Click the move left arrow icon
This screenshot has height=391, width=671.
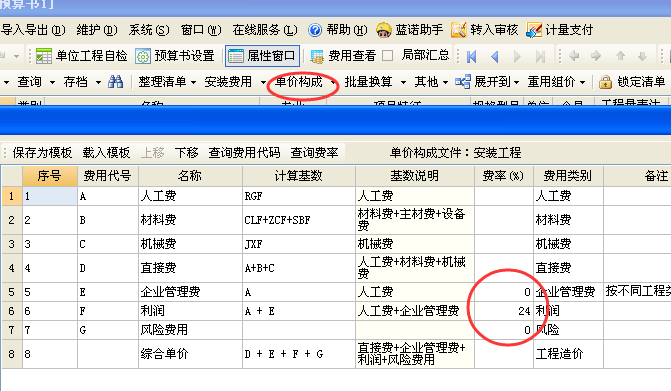(574, 56)
